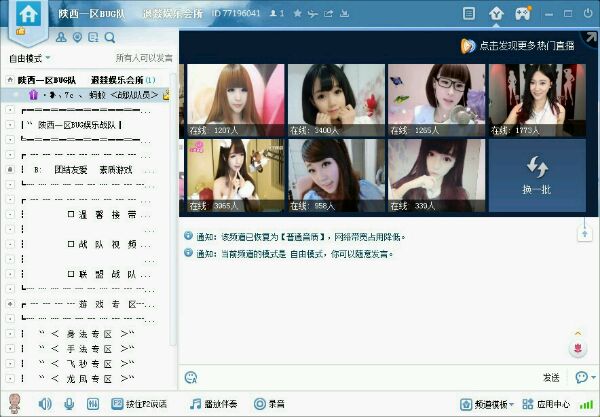Click the search magnifier icon in sidebar
600x417 pixels.
pyautogui.click(x=110, y=37)
